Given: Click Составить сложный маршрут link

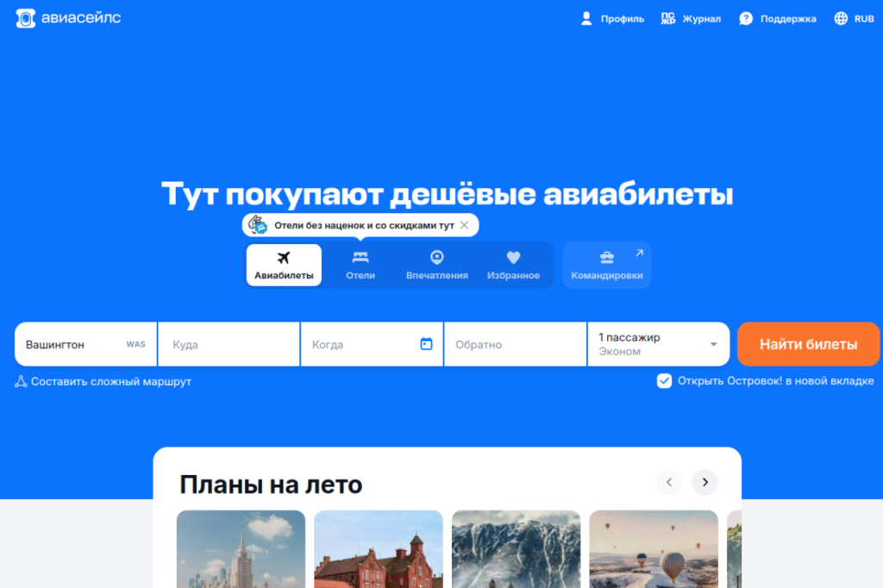Looking at the screenshot, I should click(x=111, y=381).
